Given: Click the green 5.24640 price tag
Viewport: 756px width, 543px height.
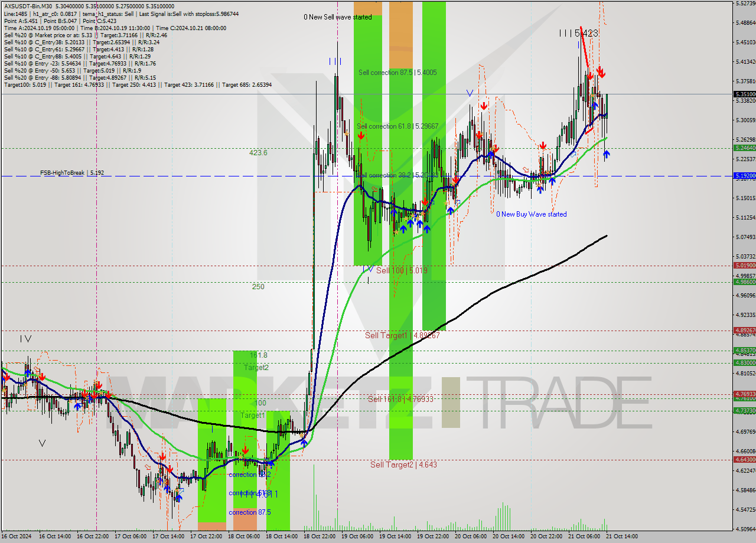Looking at the screenshot, I should click(x=744, y=148).
